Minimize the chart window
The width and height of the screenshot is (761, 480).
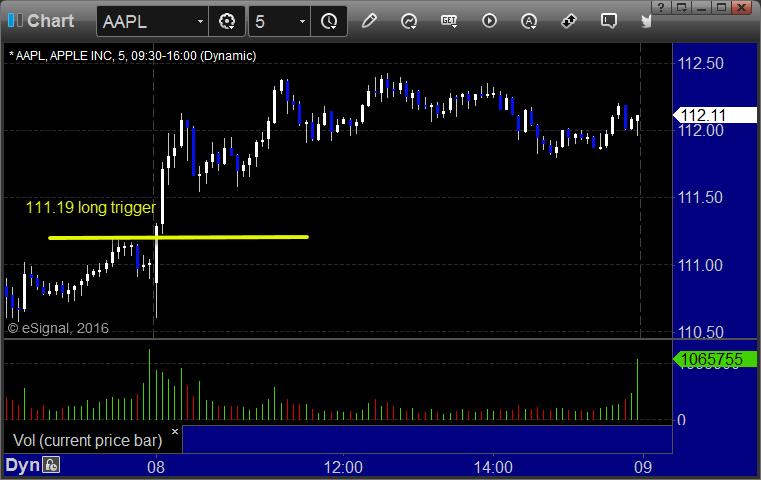(x=701, y=7)
